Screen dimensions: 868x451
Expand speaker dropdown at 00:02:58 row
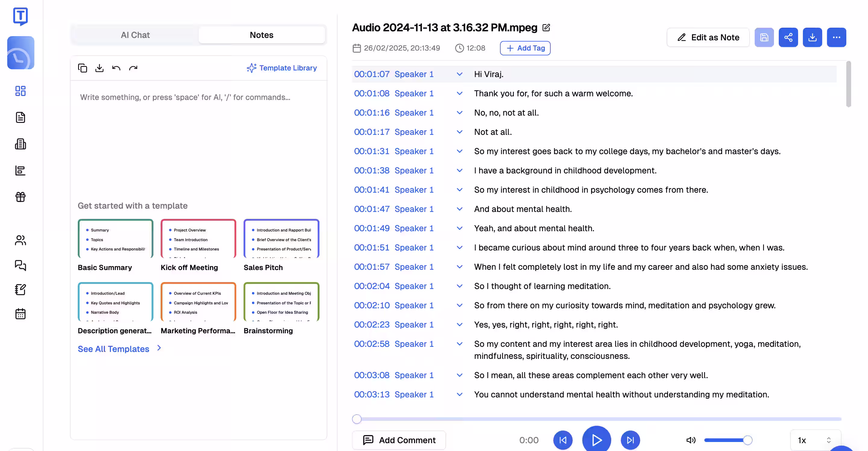coord(459,344)
